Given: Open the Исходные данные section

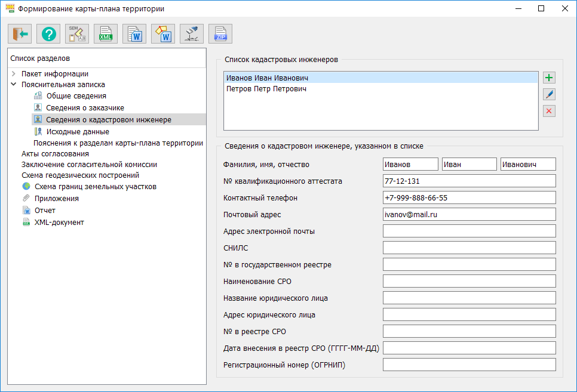Looking at the screenshot, I should point(78,131).
